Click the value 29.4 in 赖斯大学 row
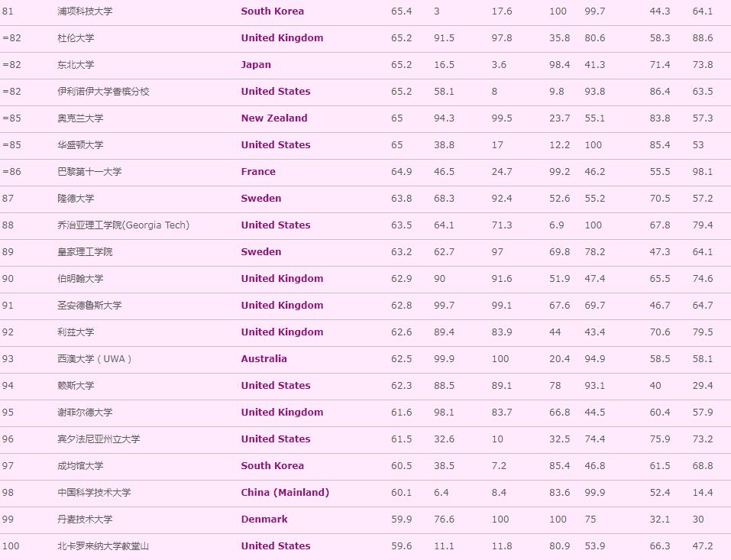 (703, 386)
